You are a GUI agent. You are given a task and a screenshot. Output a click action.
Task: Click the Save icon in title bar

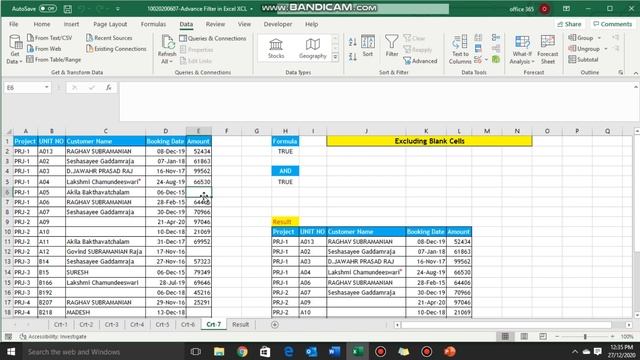[68, 9]
